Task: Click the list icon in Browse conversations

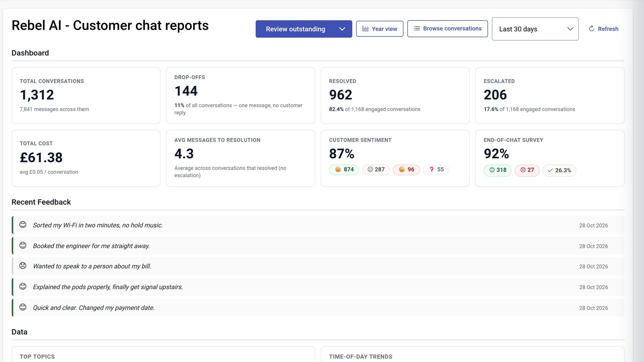Action: [417, 28]
